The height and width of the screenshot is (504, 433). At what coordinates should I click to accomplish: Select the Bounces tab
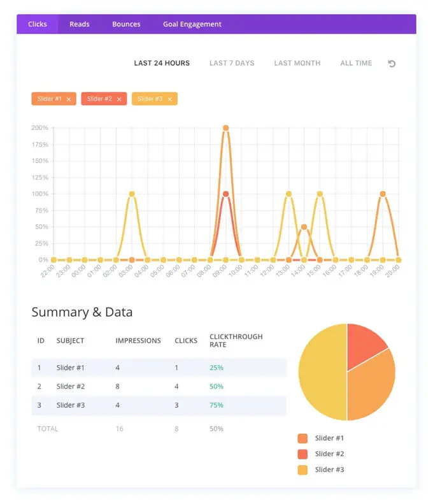[126, 24]
